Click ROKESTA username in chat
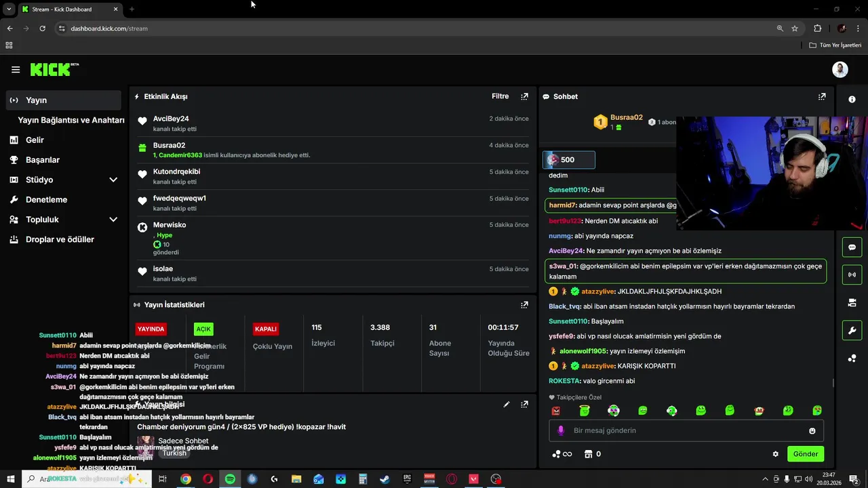This screenshot has height=488, width=868. pos(564,381)
